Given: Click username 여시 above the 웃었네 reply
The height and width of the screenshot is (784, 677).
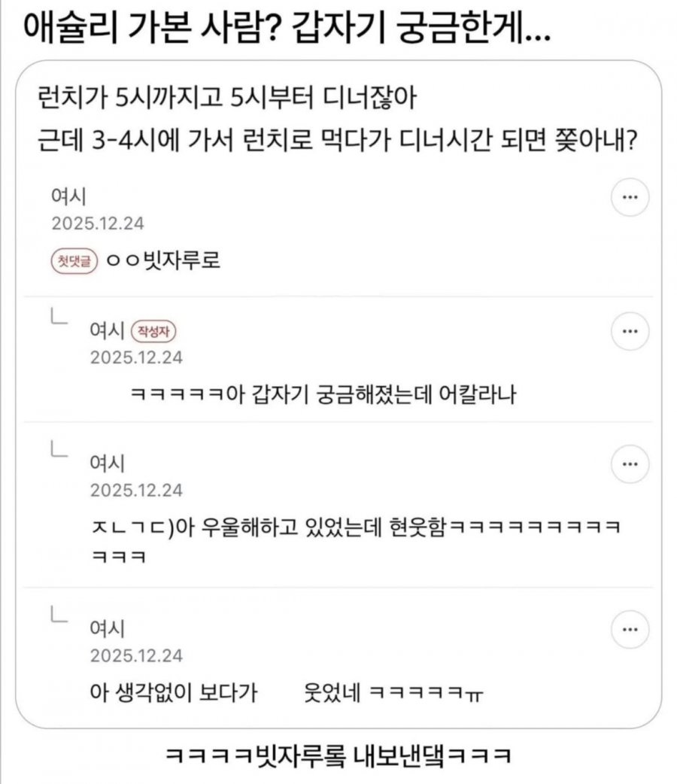Looking at the screenshot, I should (x=107, y=628).
